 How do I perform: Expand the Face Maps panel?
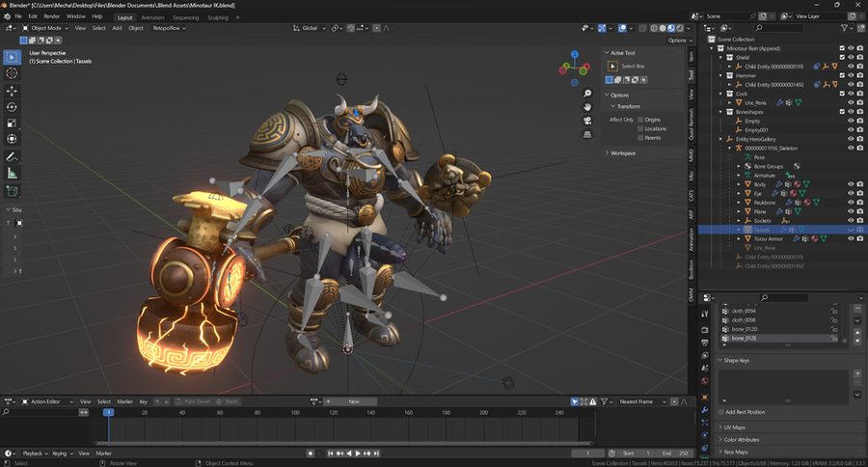click(735, 452)
